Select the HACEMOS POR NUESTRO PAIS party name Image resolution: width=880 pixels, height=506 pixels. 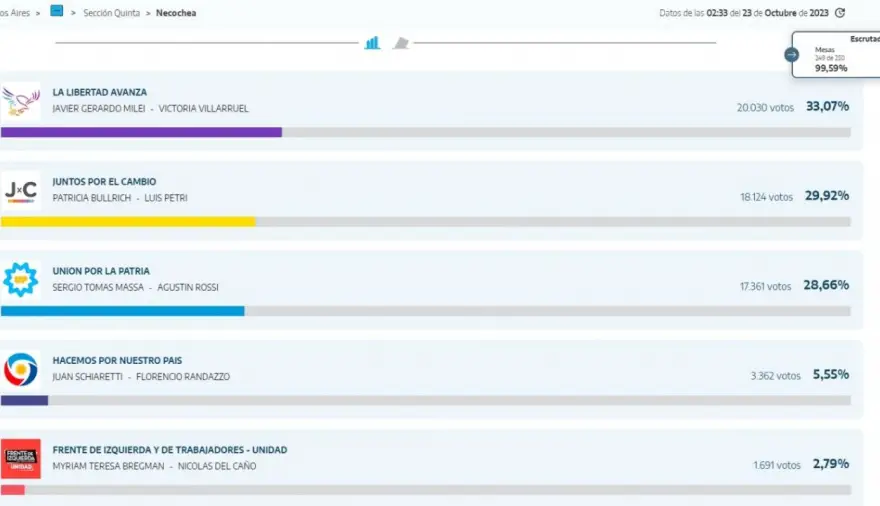point(117,360)
